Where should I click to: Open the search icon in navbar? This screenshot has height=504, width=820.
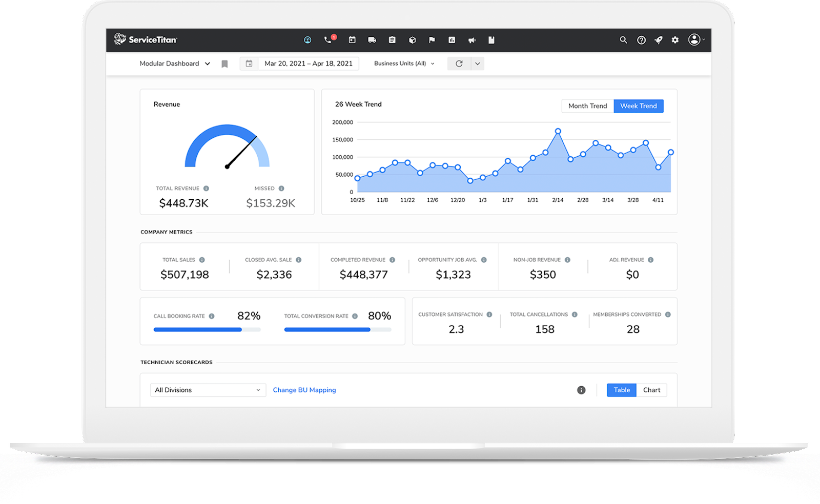[623, 39]
